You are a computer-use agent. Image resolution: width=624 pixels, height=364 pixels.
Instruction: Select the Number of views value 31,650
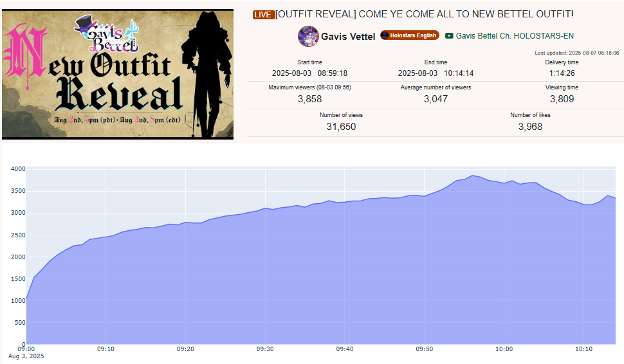(341, 127)
